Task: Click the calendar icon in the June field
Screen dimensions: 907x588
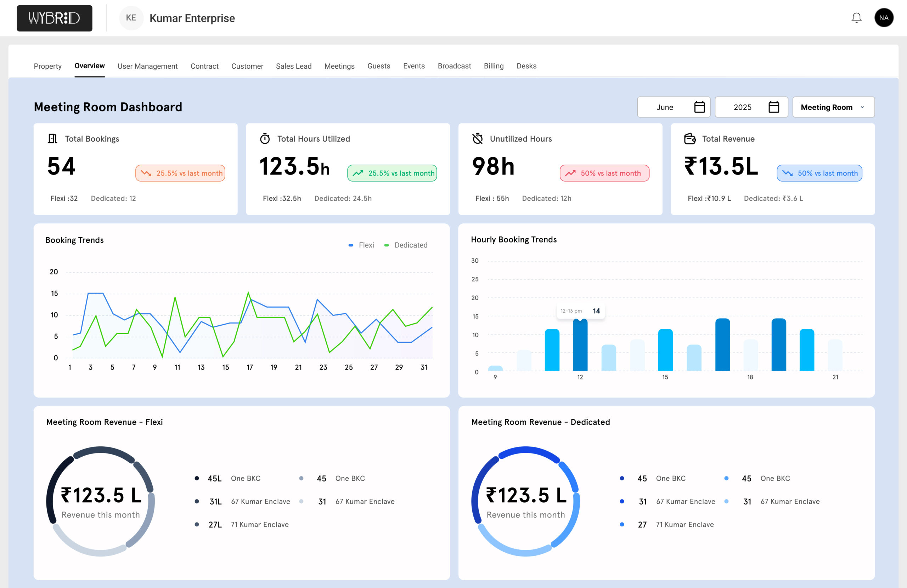Action: tap(699, 107)
